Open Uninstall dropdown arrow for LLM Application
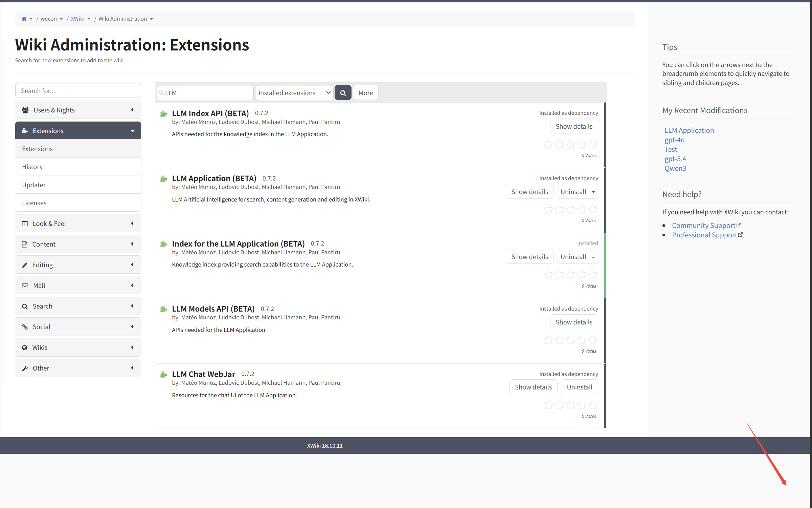Image resolution: width=812 pixels, height=508 pixels. [593, 192]
